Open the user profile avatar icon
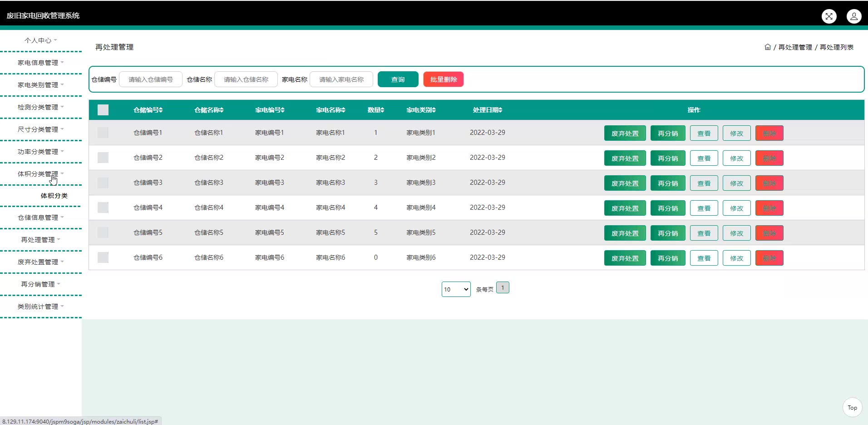 coord(853,16)
